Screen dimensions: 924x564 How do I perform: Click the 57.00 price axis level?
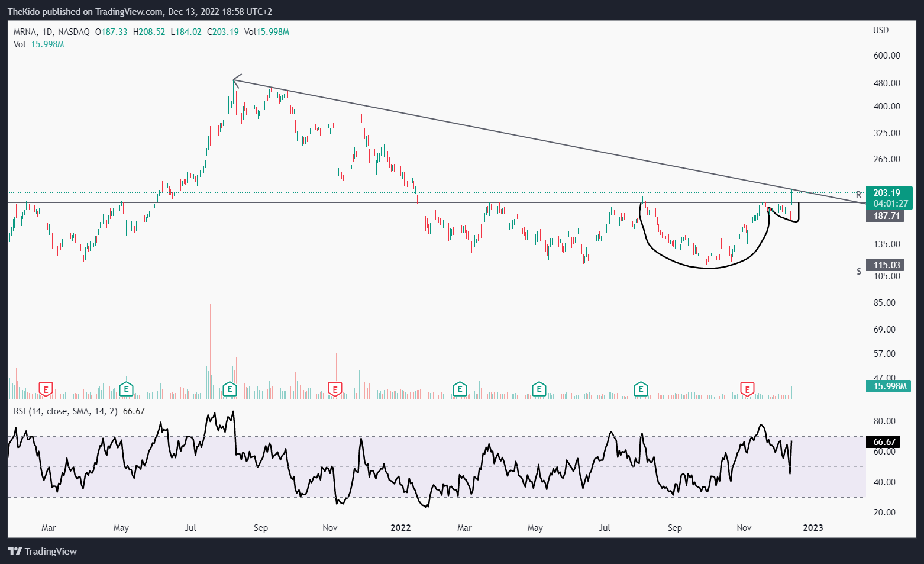884,354
